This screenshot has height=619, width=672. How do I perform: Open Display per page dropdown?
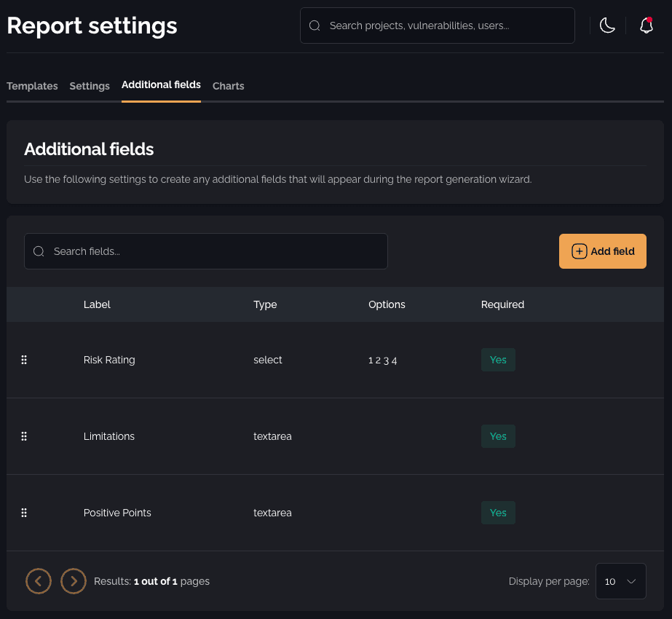click(620, 581)
